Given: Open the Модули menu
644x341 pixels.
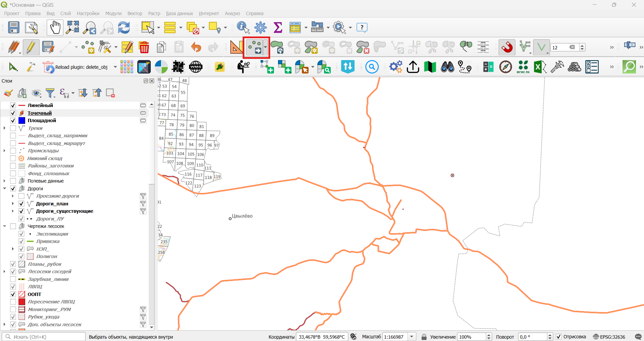Looking at the screenshot, I should coord(113,13).
